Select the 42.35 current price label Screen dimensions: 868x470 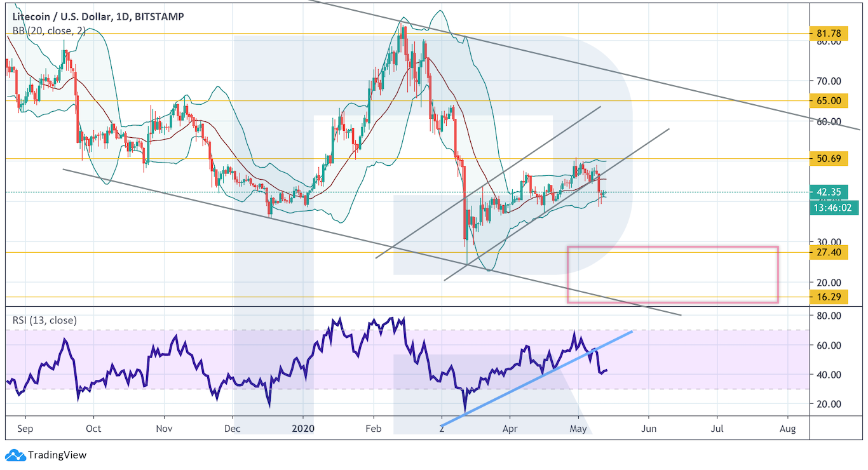tap(829, 192)
